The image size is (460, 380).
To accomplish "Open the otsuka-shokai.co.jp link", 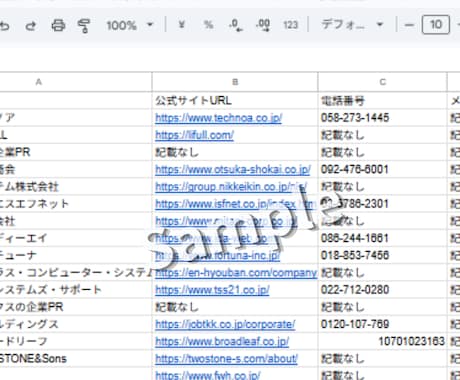I will pos(233,170).
